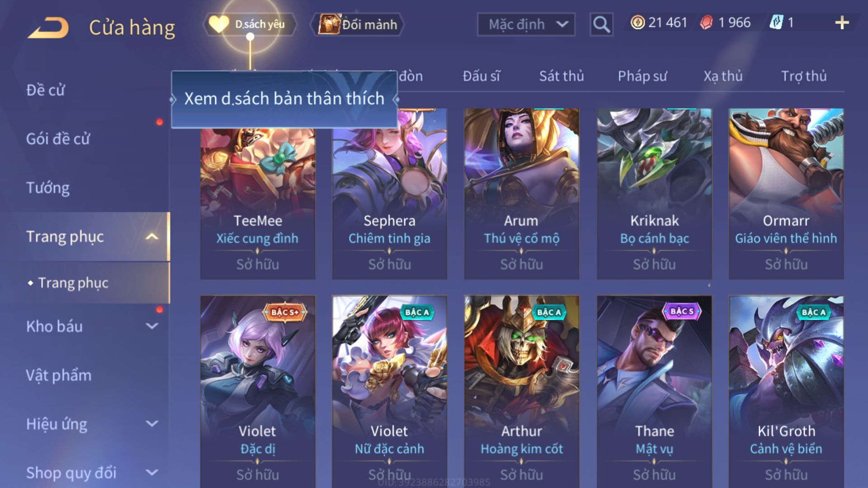The width and height of the screenshot is (868, 488).
Task: Tap the blue voucher currency icon
Action: click(776, 23)
